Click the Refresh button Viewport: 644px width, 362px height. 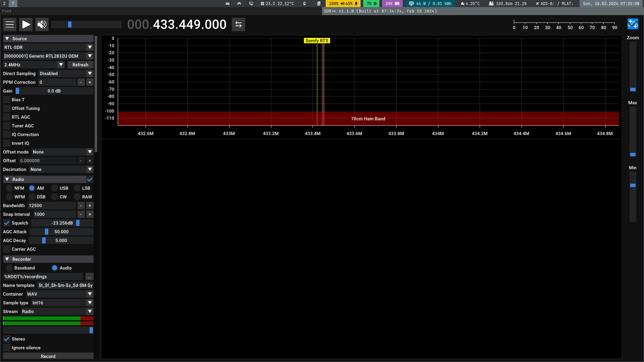(x=80, y=65)
